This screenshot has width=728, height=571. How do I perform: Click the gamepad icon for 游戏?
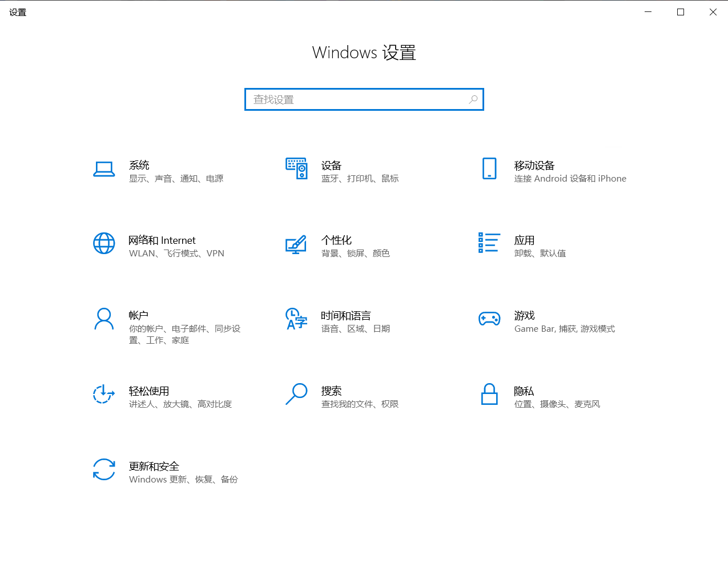[x=489, y=319]
